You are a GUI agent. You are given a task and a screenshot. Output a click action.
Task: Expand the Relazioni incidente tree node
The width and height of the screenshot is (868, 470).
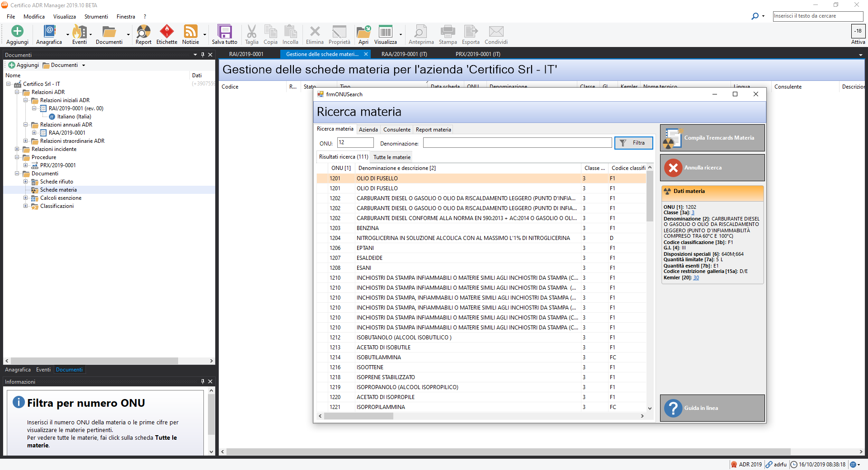coord(17,149)
